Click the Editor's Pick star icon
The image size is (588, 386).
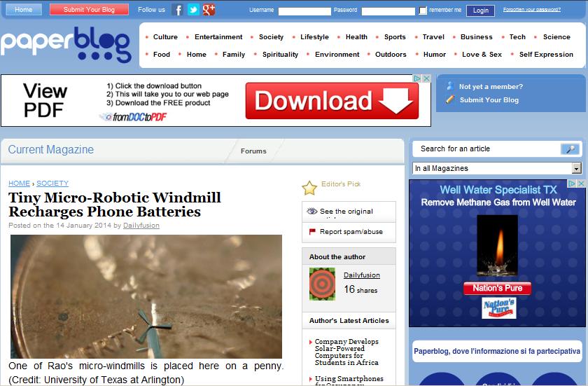click(309, 188)
